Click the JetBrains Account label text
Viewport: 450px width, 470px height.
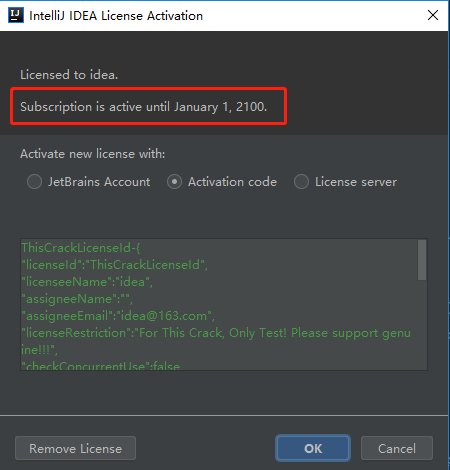[99, 182]
